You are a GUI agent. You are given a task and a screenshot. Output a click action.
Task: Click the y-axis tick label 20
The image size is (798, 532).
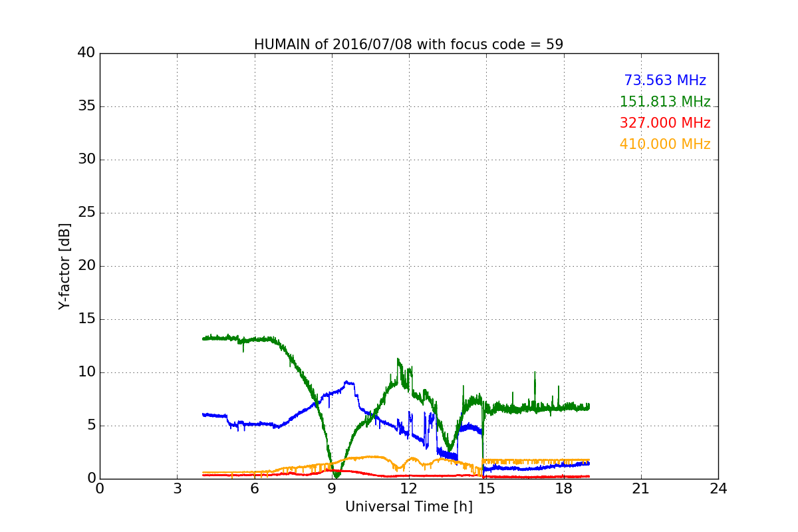(86, 266)
